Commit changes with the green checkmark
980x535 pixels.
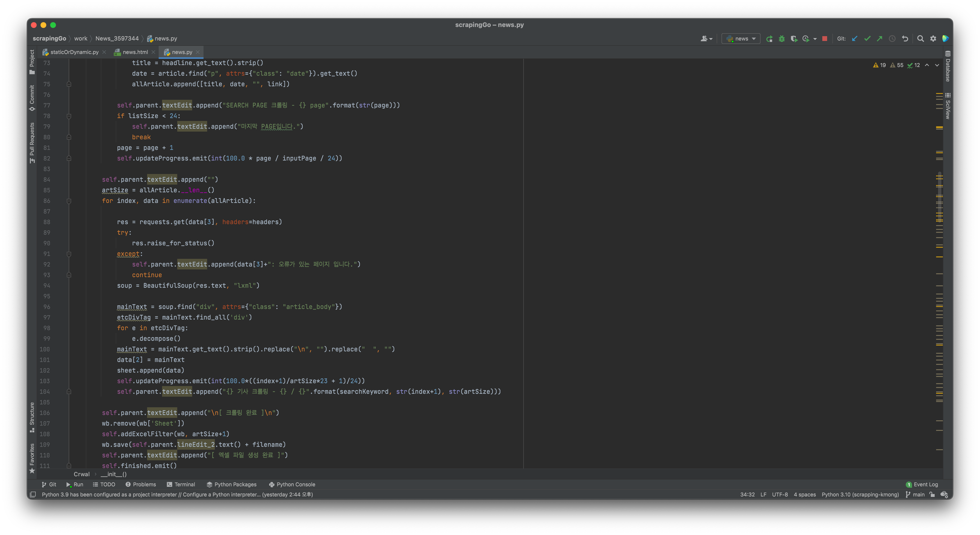coord(867,38)
